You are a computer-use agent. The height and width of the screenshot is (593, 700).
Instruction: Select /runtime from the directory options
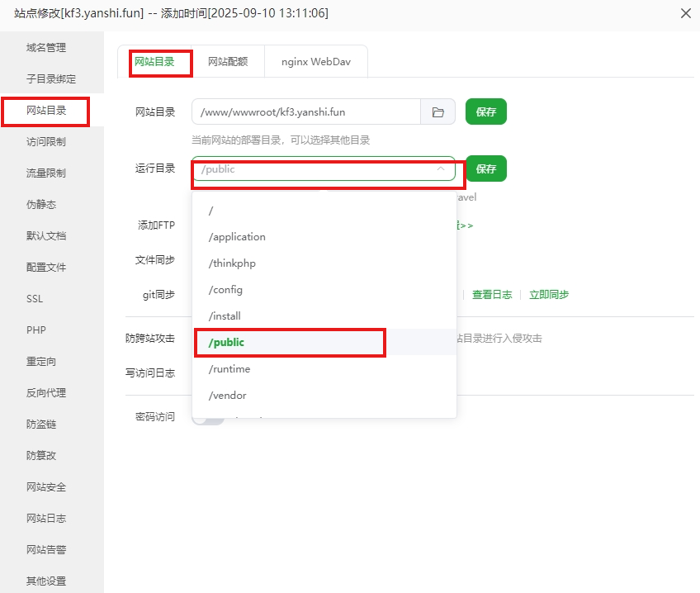(x=227, y=368)
